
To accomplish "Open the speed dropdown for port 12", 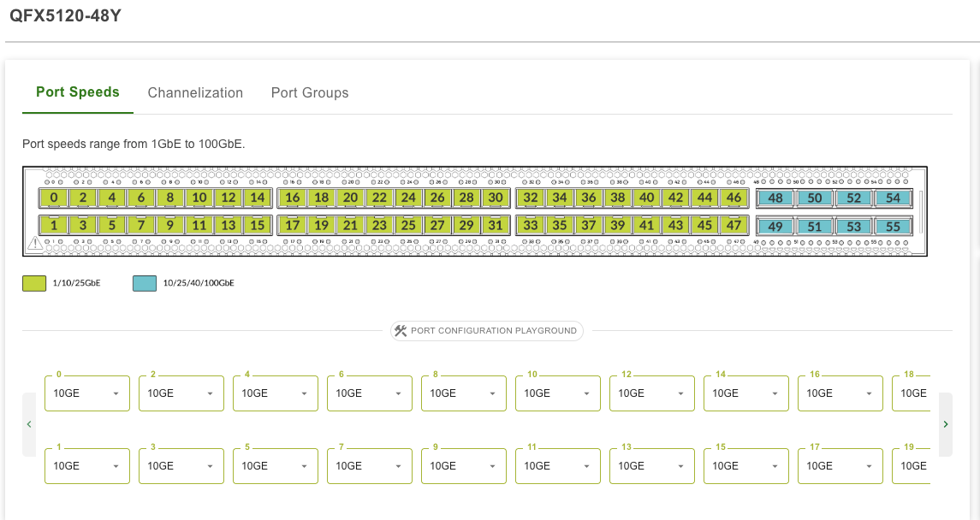I will point(652,393).
